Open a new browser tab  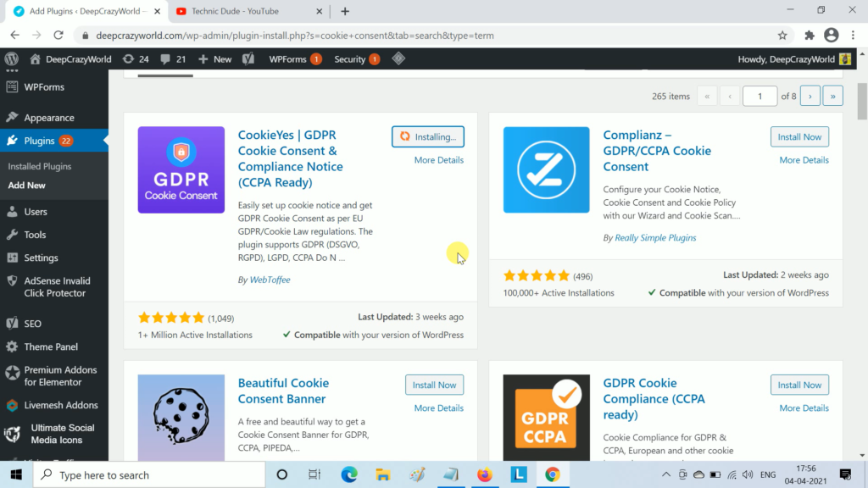[x=345, y=11]
